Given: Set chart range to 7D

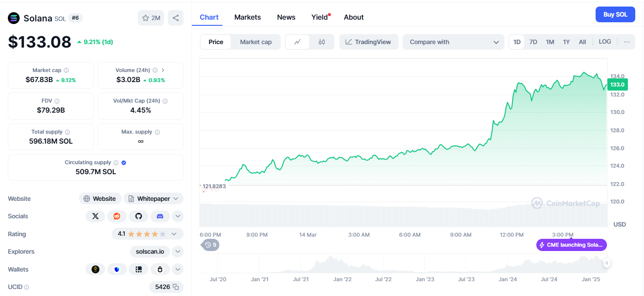Looking at the screenshot, I should pos(533,42).
